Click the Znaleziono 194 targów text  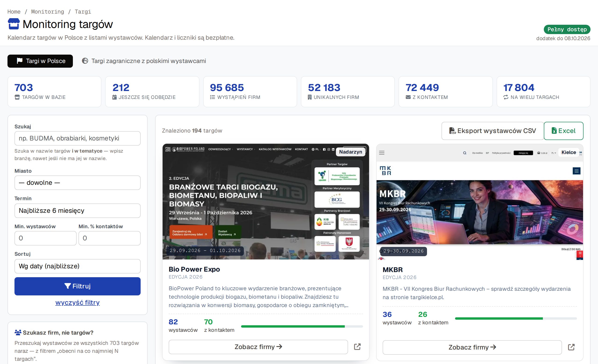point(192,131)
